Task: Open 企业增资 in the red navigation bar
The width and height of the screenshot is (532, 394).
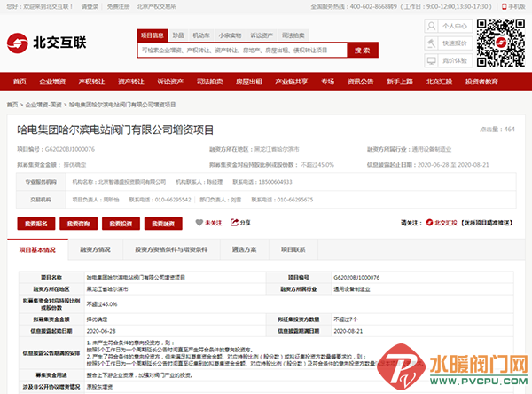Action: (52, 82)
